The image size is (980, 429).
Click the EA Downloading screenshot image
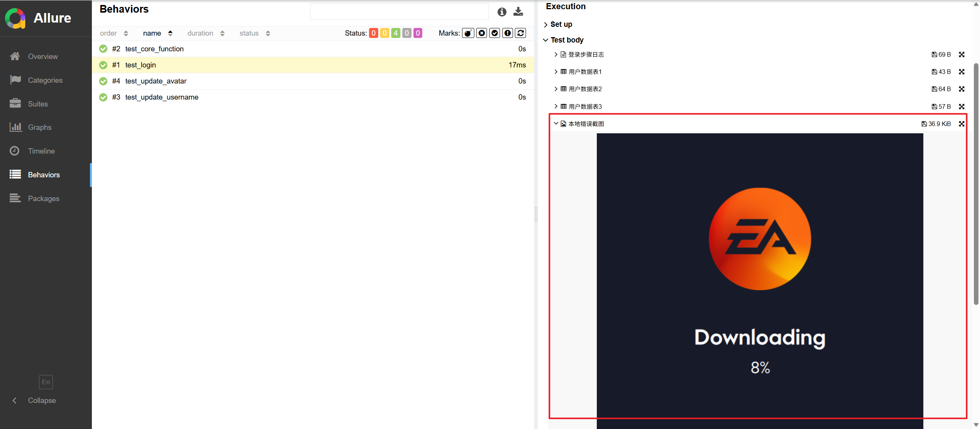pos(760,281)
